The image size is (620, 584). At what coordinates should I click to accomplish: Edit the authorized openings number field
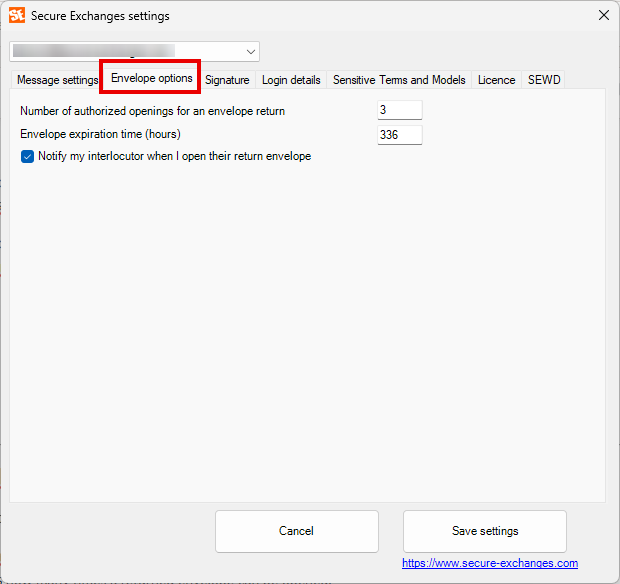pos(400,110)
